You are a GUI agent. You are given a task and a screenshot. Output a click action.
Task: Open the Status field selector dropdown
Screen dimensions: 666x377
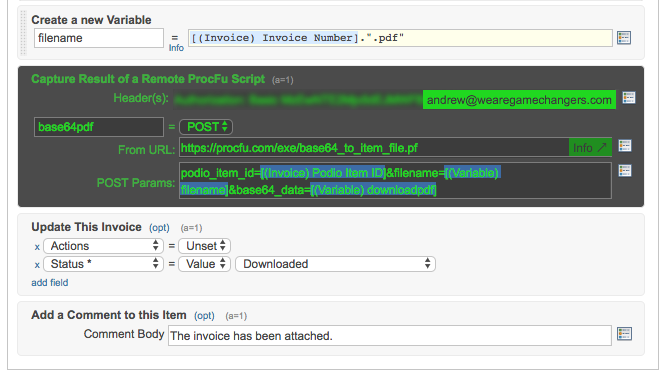pyautogui.click(x=103, y=264)
